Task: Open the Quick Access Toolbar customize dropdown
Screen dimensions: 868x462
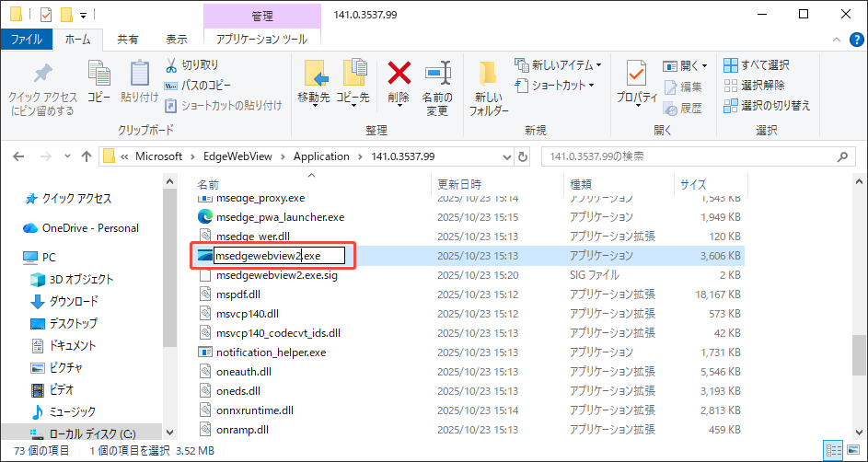Action: tap(83, 15)
